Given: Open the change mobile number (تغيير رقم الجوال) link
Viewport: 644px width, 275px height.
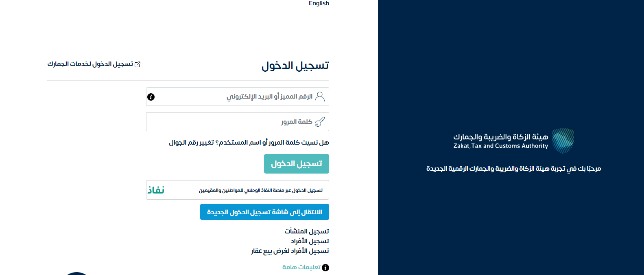Looking at the screenshot, I should coord(191,143).
